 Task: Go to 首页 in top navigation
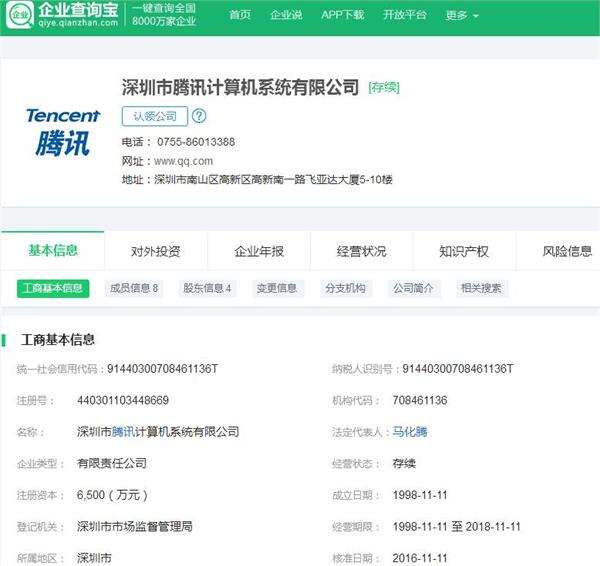[x=240, y=15]
